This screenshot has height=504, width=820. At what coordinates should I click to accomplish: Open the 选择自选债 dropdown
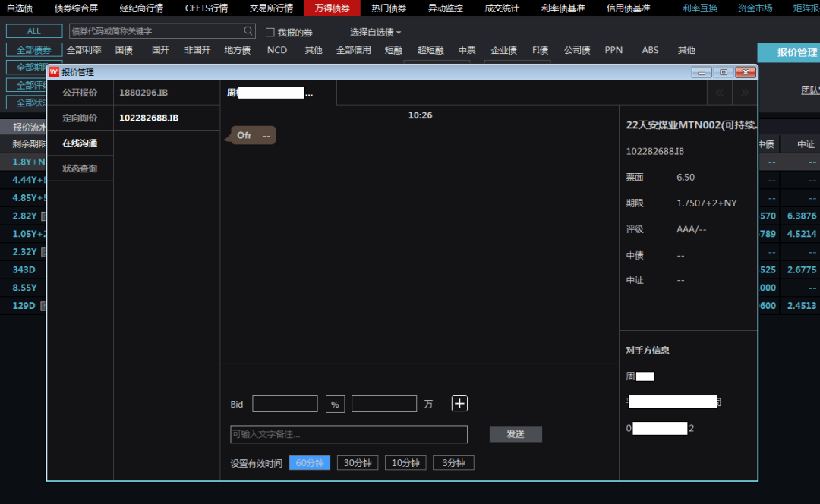coord(376,33)
